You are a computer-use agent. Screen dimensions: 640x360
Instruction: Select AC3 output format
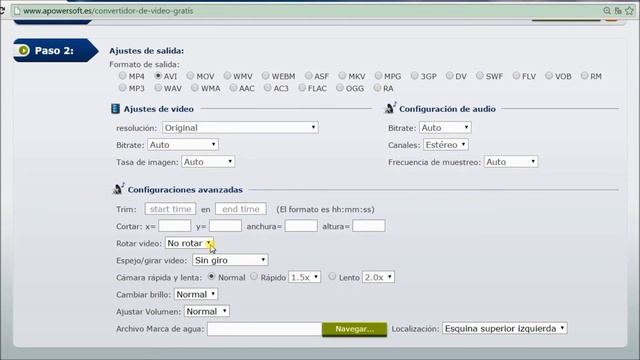(267, 87)
